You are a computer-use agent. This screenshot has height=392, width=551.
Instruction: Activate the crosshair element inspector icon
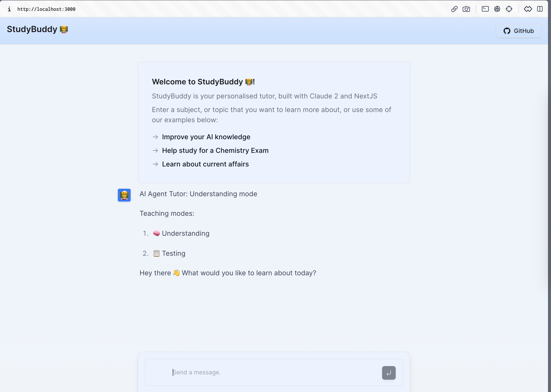509,9
